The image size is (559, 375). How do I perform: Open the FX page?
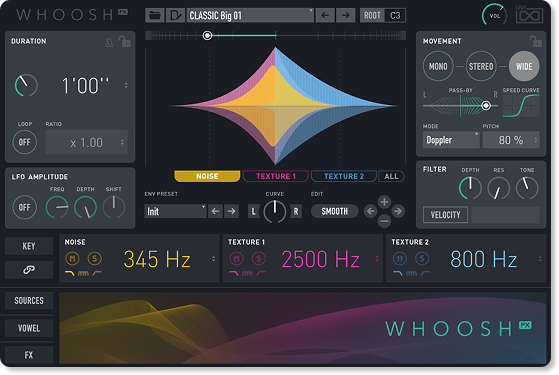[29, 355]
